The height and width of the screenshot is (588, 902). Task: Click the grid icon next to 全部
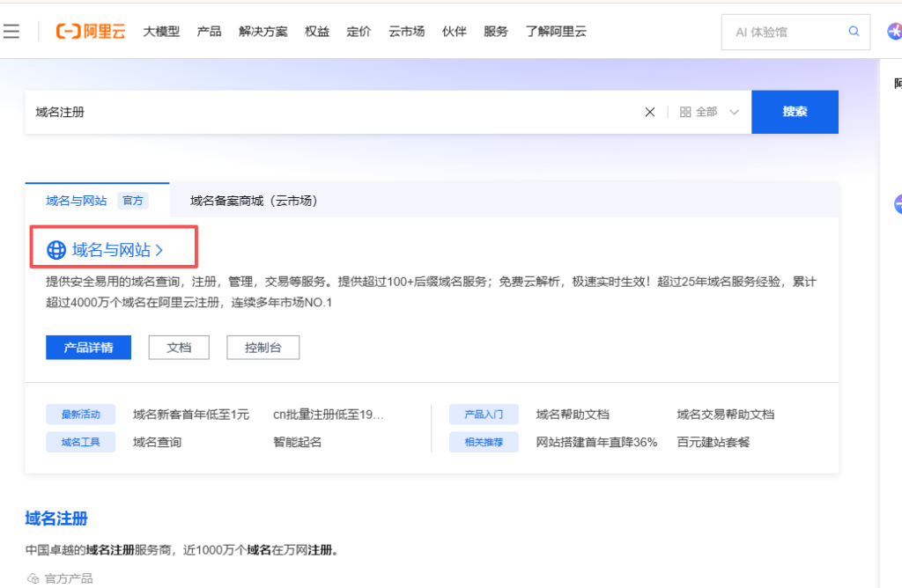(685, 112)
